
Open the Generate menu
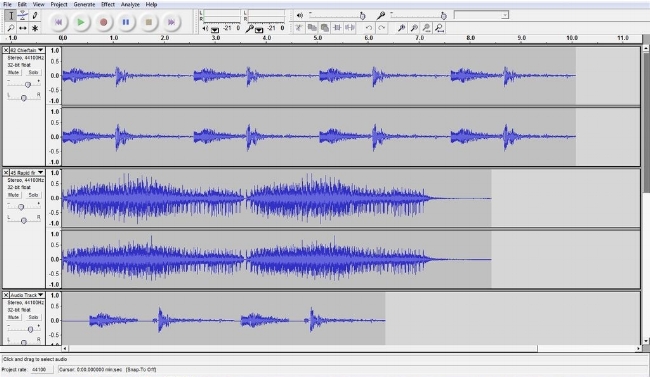pos(84,5)
